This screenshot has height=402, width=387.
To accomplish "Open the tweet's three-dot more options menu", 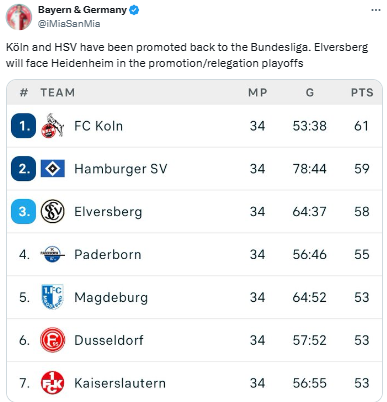I will click(x=376, y=10).
